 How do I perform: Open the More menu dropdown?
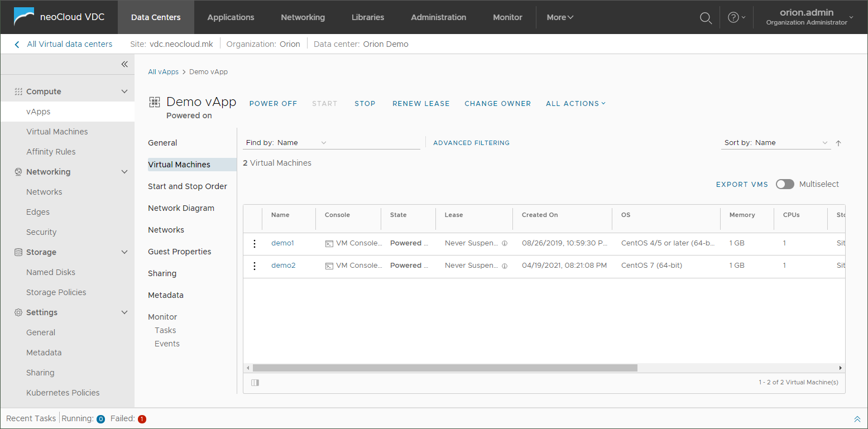click(560, 17)
